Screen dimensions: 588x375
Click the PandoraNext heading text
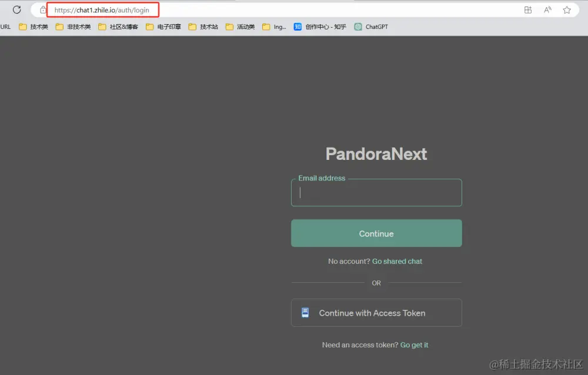[x=376, y=154]
